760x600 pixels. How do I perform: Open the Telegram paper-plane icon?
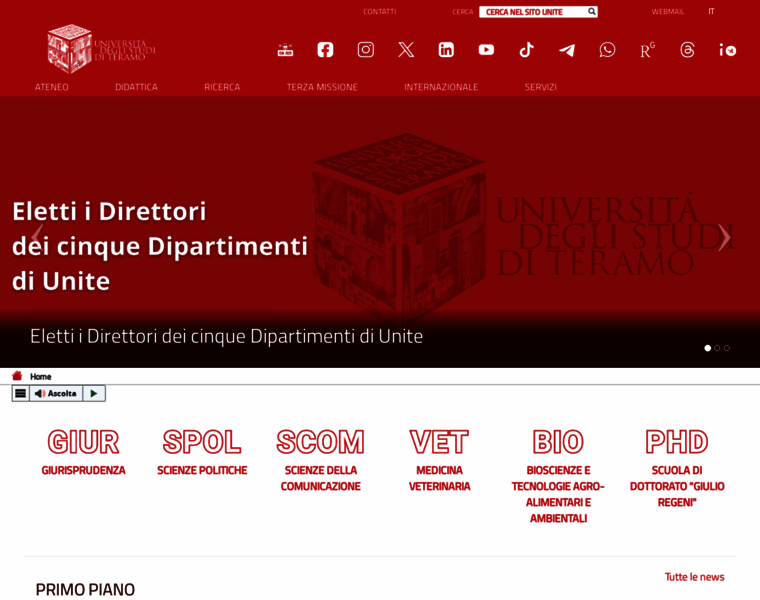(567, 50)
